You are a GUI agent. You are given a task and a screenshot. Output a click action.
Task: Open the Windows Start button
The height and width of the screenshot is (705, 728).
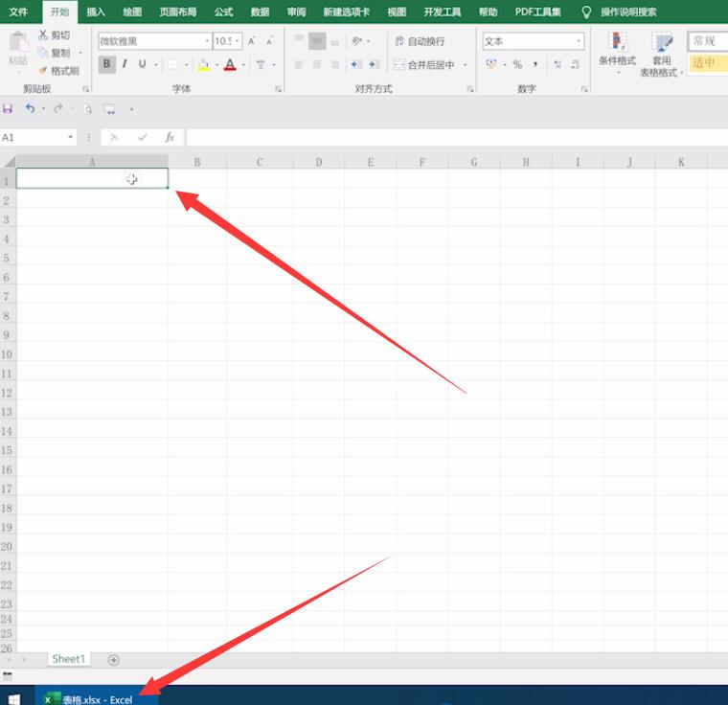click(x=14, y=698)
